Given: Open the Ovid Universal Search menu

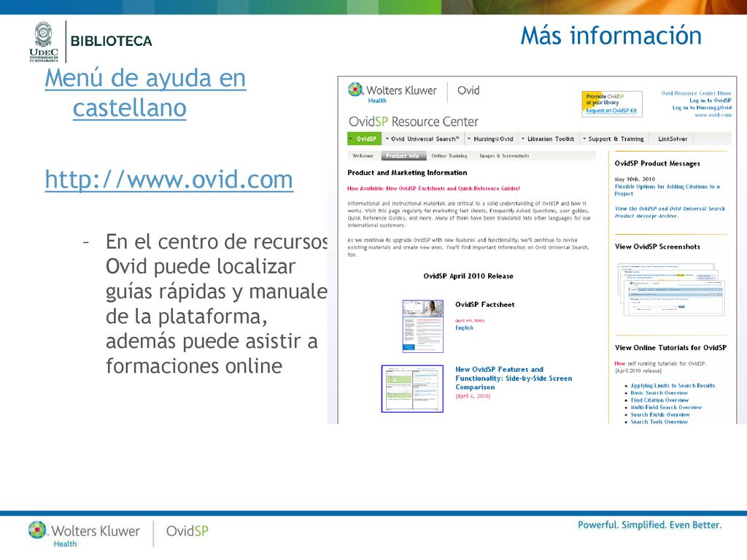Looking at the screenshot, I should [422, 139].
